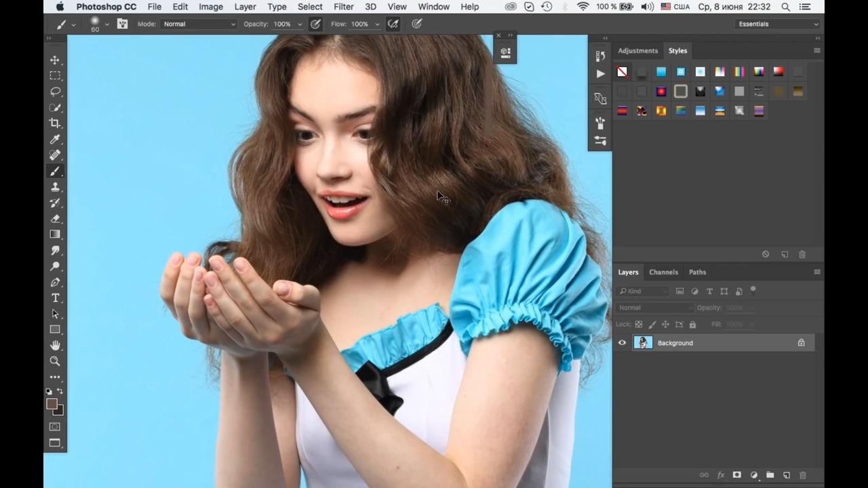Viewport: 868px width, 488px height.
Task: Open Spotlight search in menu bar
Action: pos(785,7)
